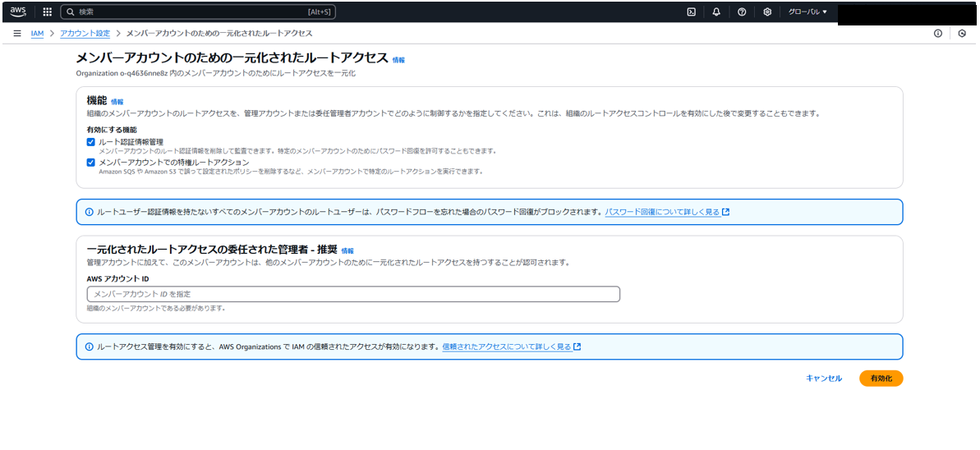The image size is (980, 450).
Task: Open 情報 link beside 機能 heading
Action: pos(117,101)
